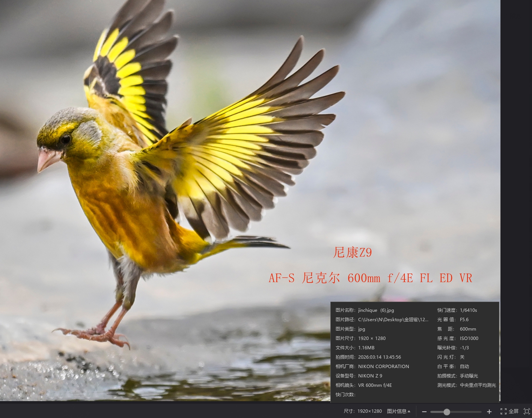Click the zoom slider handle
The image size is (532, 418).
click(447, 412)
